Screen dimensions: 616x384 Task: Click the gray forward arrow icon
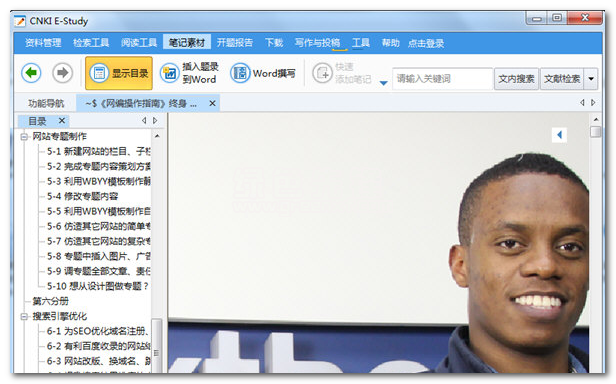(62, 73)
